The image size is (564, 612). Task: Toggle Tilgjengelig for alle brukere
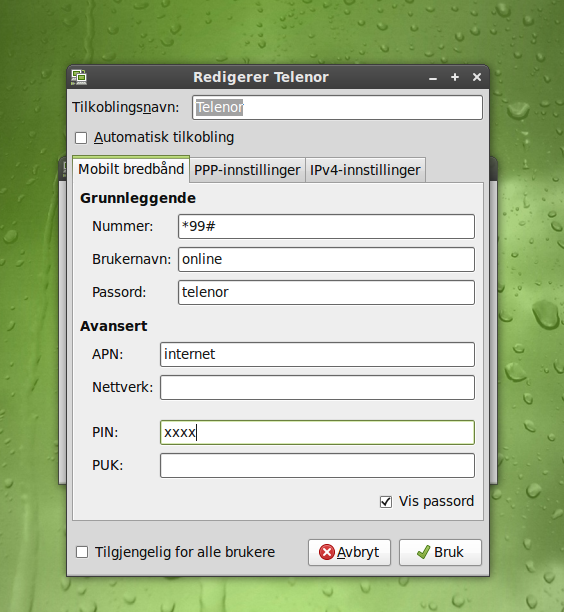[x=82, y=552]
